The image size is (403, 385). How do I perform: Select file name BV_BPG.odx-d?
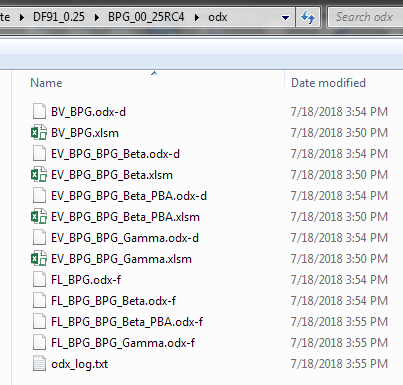tap(88, 112)
